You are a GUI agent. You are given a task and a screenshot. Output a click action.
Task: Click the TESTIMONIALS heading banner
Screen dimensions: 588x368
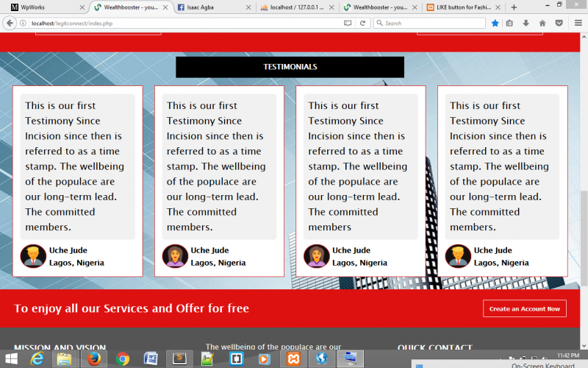coord(290,67)
